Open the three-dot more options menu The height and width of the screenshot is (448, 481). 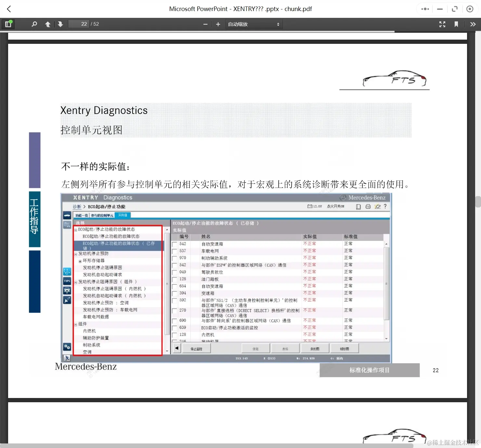coord(425,9)
